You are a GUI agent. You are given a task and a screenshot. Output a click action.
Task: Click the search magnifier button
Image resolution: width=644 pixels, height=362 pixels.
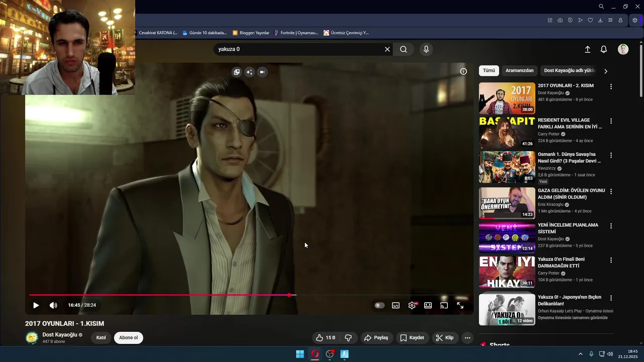point(404,49)
